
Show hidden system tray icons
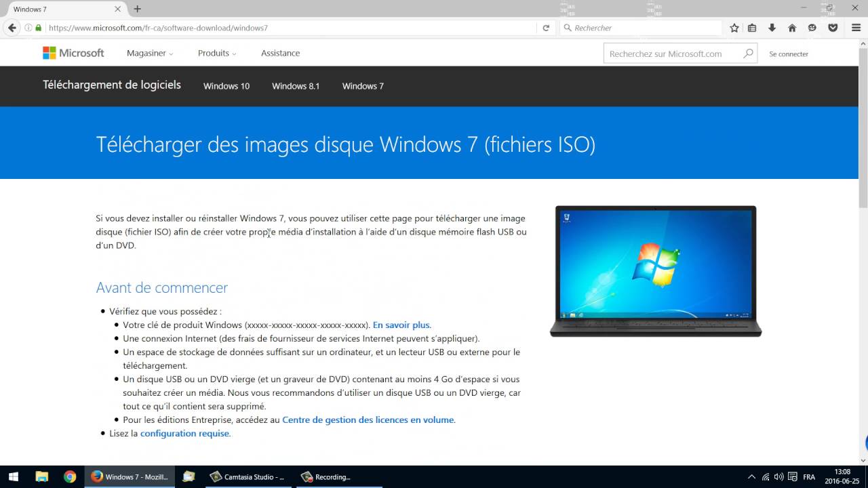tap(751, 476)
